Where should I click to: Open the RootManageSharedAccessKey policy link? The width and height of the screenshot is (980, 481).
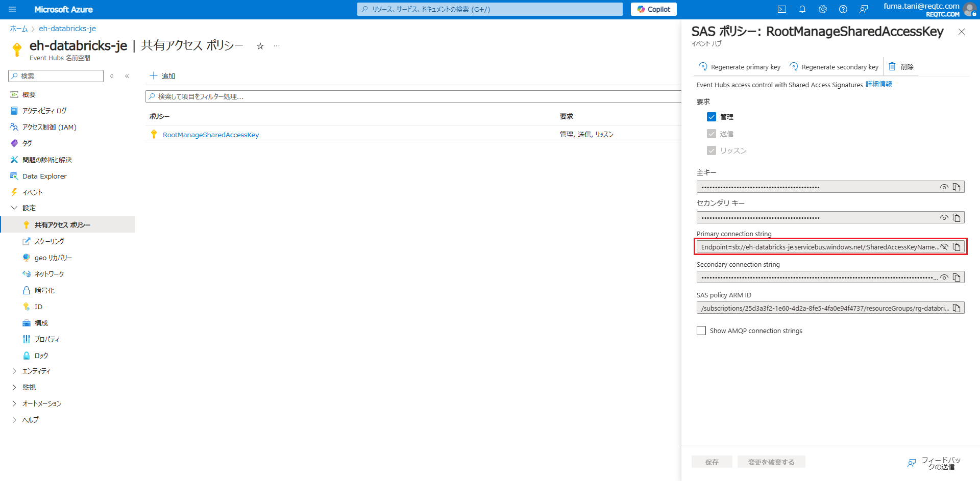[211, 135]
